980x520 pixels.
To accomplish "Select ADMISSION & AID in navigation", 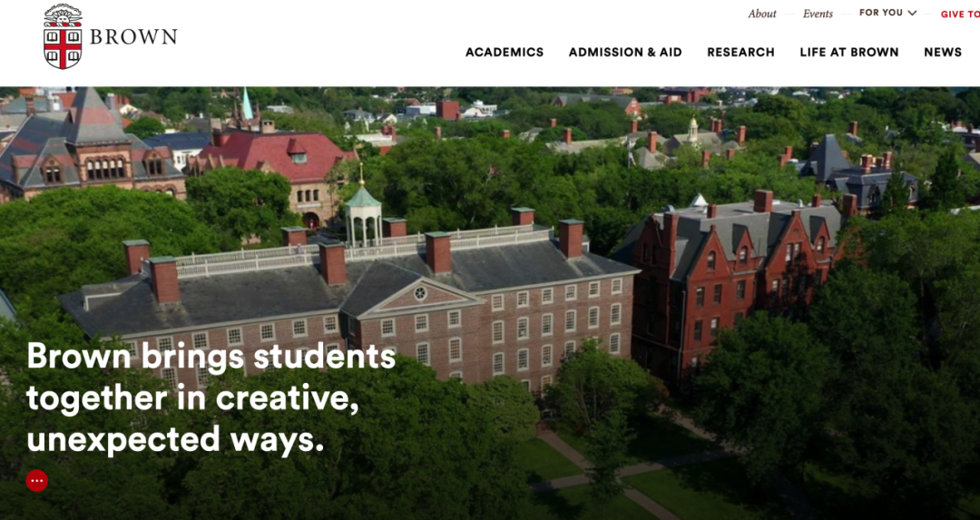I will [x=625, y=53].
